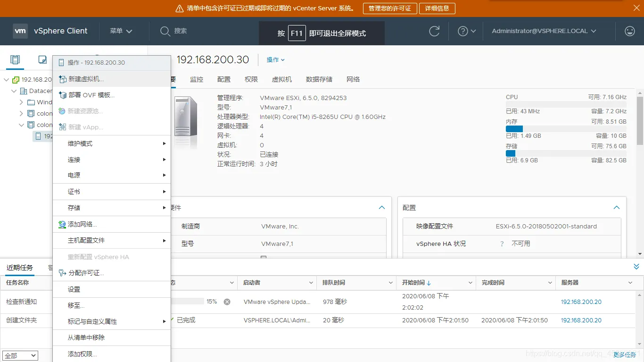Viewport: 644px width, 362px height.
Task: Open the 操作 actions dropdown beside host name
Action: [276, 60]
